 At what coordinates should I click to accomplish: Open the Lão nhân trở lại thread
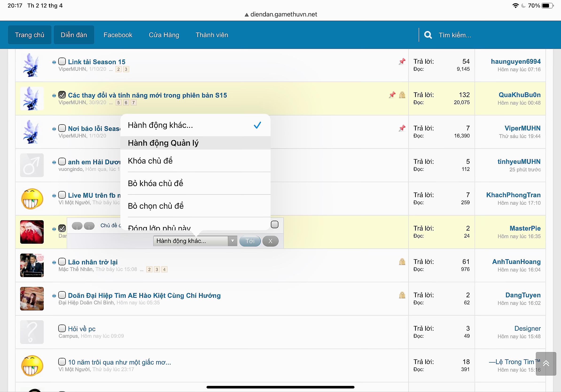click(x=93, y=262)
